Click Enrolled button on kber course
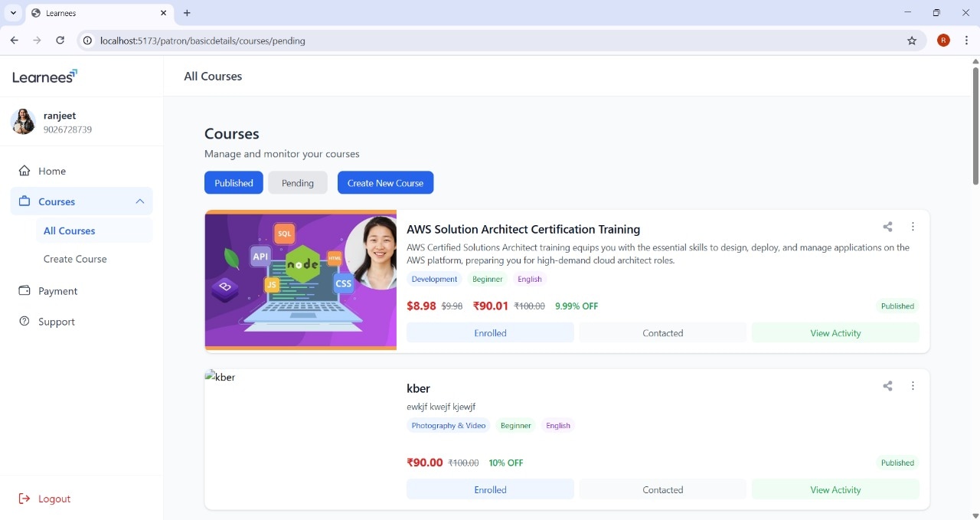 click(x=490, y=490)
